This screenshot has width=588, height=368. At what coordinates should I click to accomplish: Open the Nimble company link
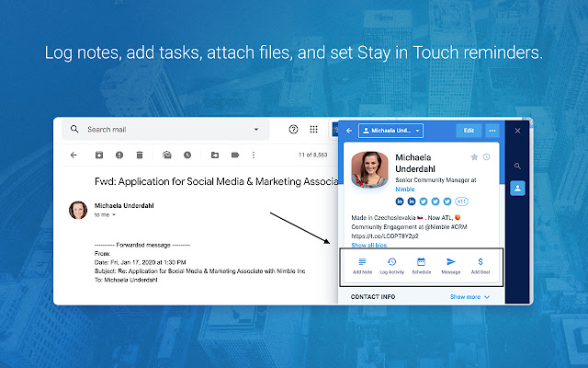pos(405,189)
